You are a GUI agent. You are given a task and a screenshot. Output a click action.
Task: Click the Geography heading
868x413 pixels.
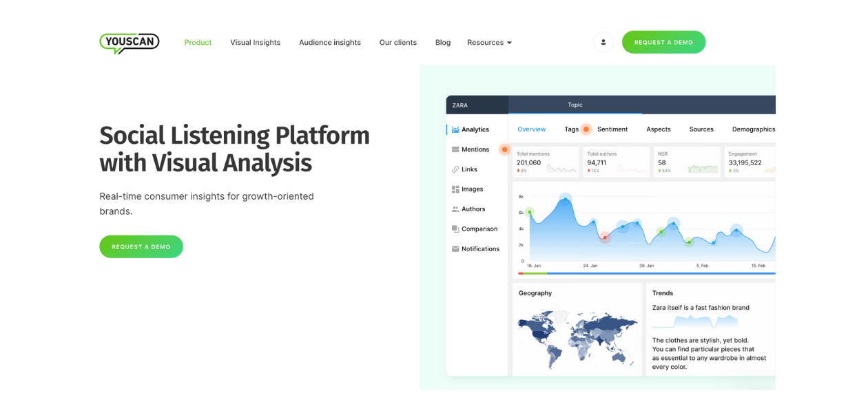coord(535,293)
